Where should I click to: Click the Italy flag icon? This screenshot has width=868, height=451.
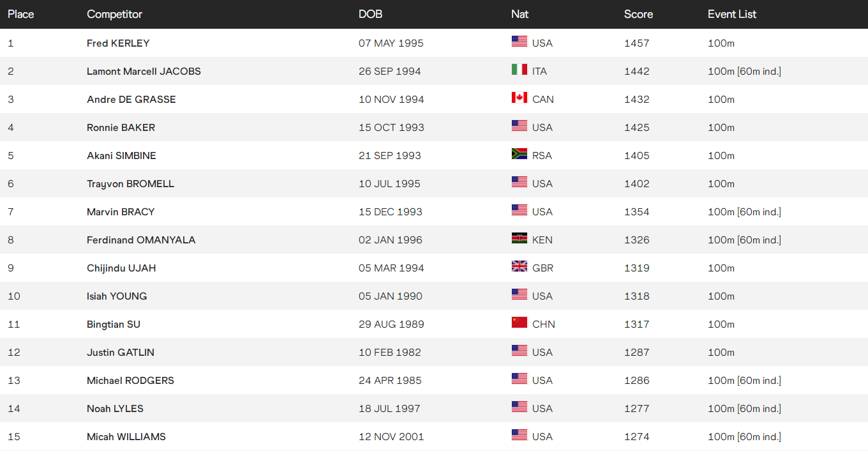pos(519,70)
